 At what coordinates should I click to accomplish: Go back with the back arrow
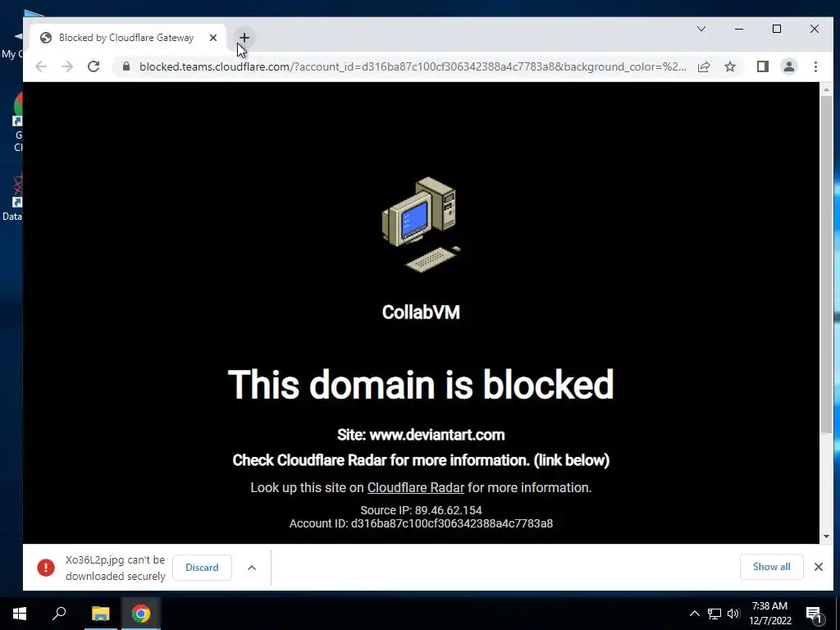coord(41,66)
